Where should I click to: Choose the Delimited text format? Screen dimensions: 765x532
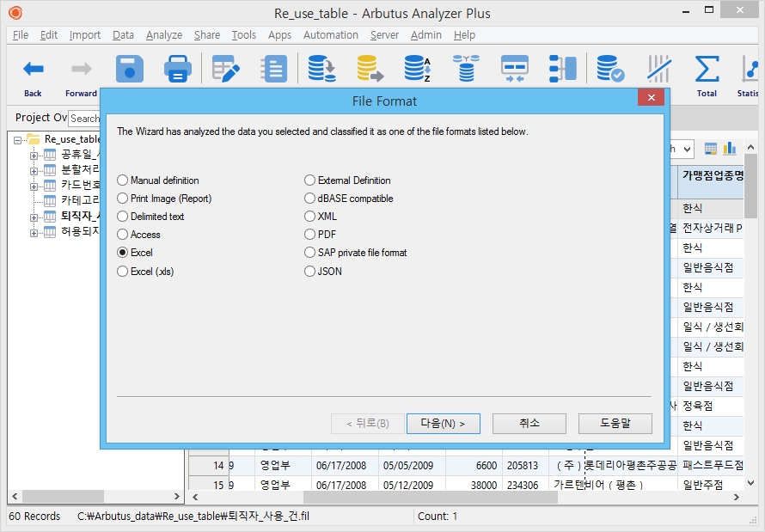tap(122, 217)
